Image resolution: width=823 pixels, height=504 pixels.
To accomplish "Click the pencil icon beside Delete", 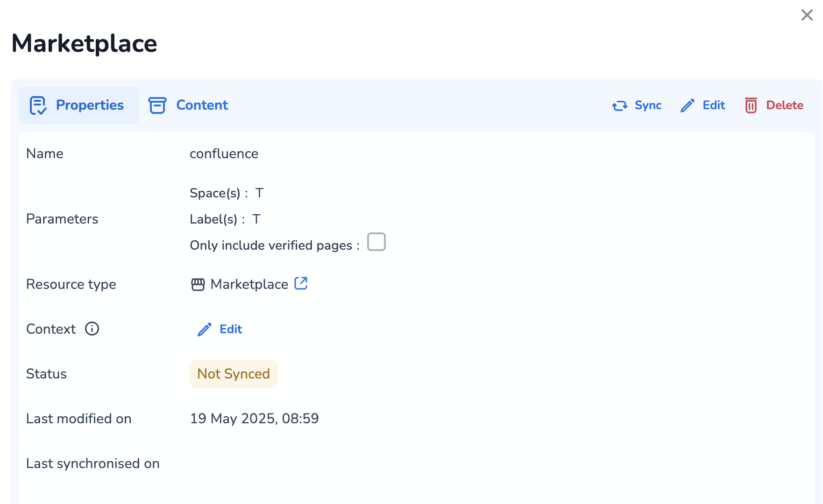I will 687,106.
